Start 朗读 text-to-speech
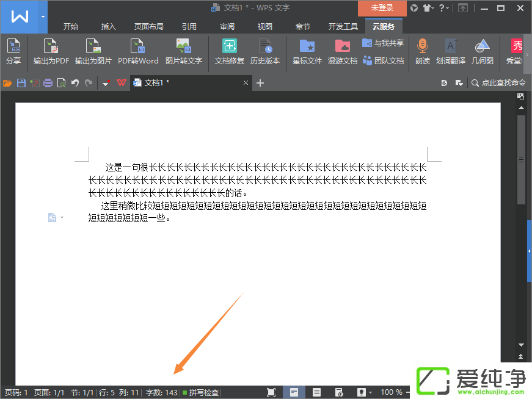Screen dimensions: 532x399 pos(422,52)
